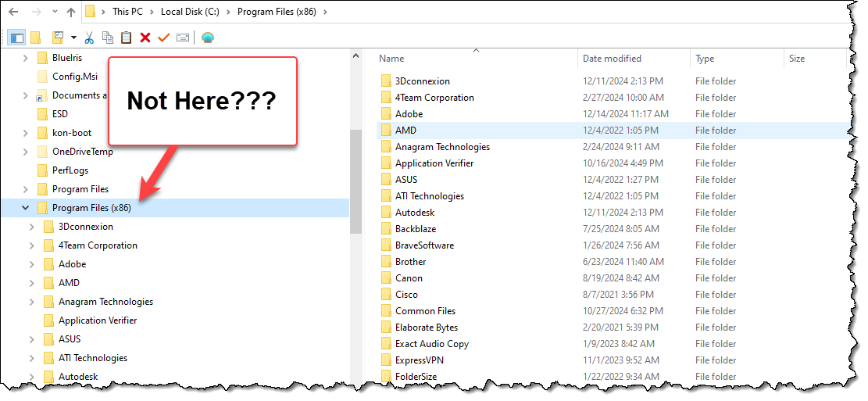
Task: Click the orange checkmark Properties icon
Action: coord(163,38)
